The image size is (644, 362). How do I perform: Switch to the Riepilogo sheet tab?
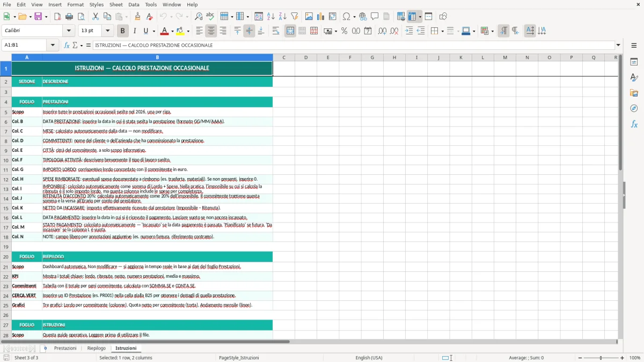(x=97, y=348)
